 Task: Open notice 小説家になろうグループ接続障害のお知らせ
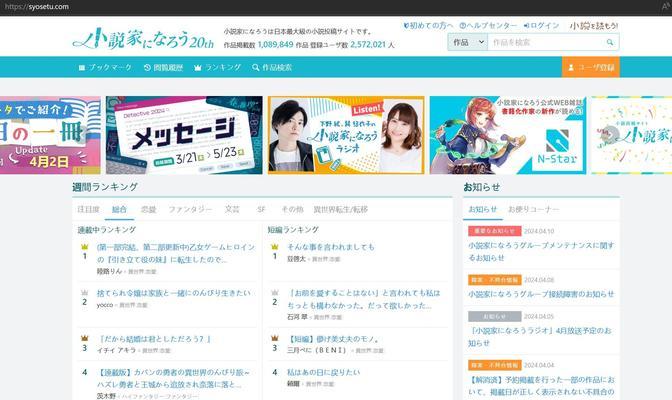pos(541,294)
